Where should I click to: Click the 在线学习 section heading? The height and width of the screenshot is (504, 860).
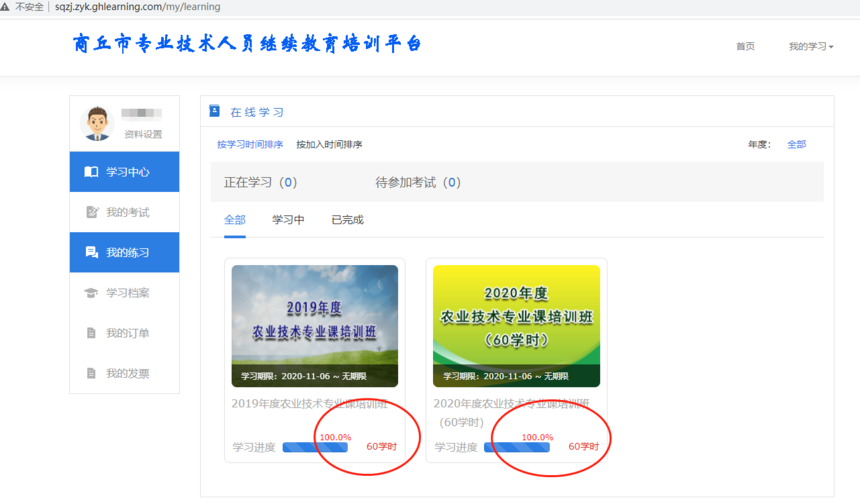coord(257,112)
